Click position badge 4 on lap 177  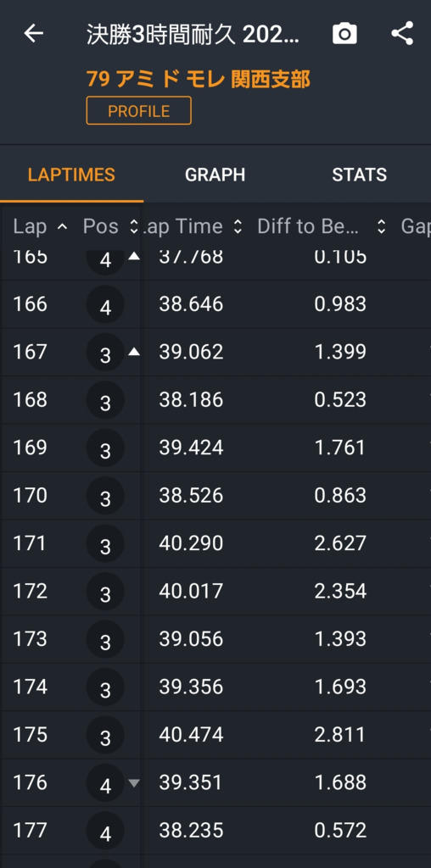click(105, 831)
